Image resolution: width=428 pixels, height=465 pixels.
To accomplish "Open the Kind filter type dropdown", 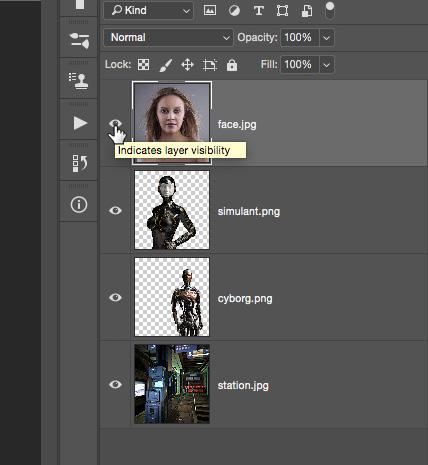I will click(x=148, y=11).
